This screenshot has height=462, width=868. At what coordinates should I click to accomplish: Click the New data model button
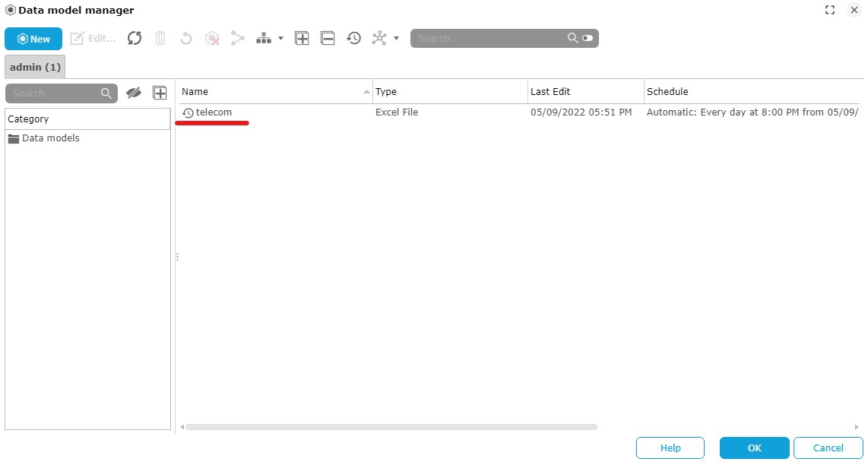[33, 39]
